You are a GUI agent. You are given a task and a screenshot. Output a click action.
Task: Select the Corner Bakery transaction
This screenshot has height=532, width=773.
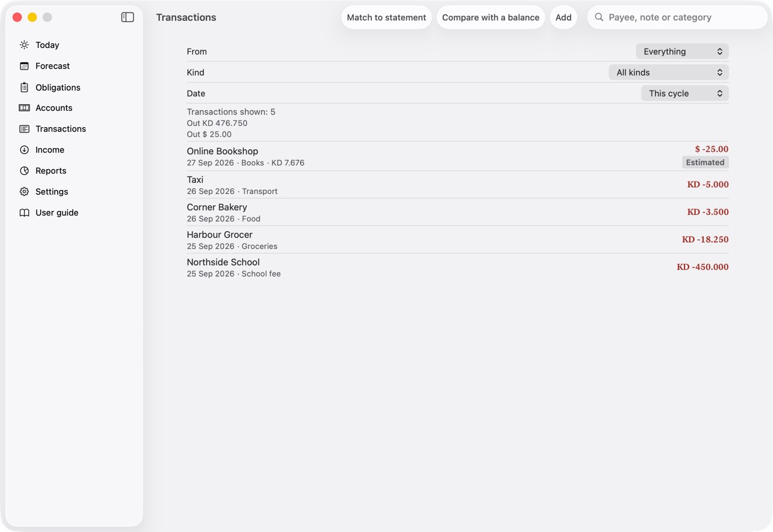457,212
